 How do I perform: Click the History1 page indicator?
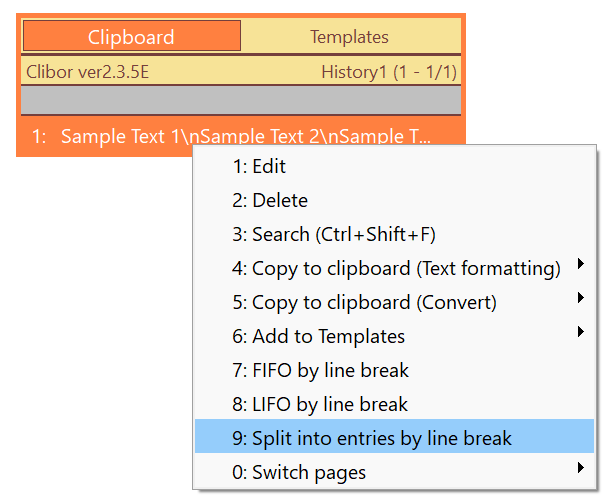coord(389,72)
